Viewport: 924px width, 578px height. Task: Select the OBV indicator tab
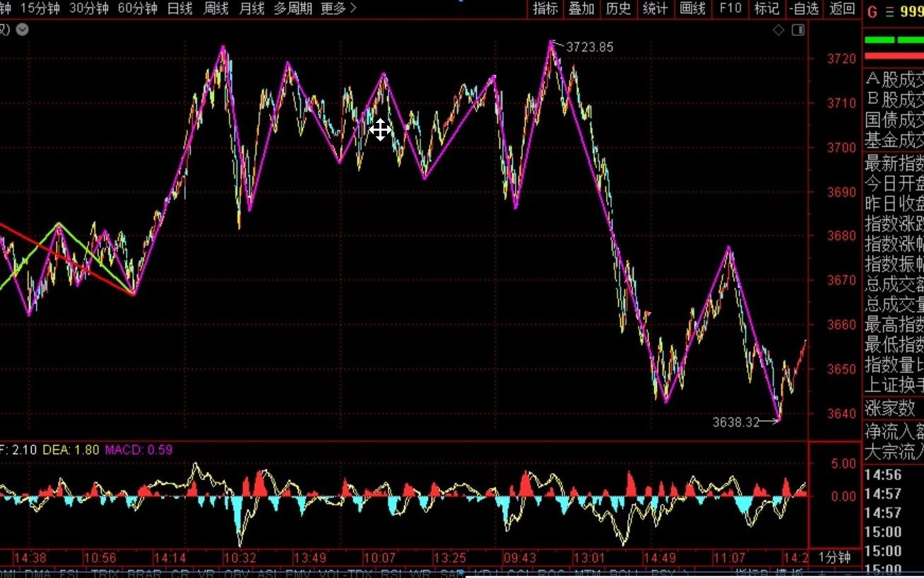point(236,573)
